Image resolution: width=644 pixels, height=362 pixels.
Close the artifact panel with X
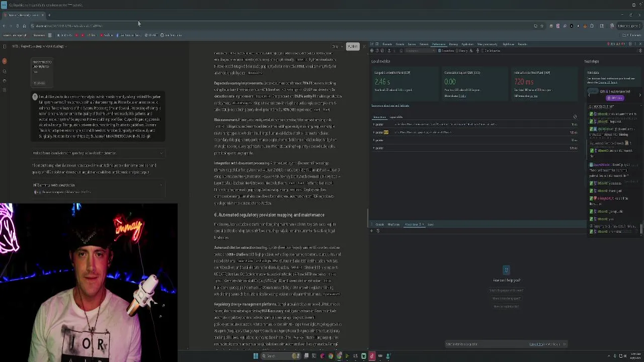(x=363, y=47)
